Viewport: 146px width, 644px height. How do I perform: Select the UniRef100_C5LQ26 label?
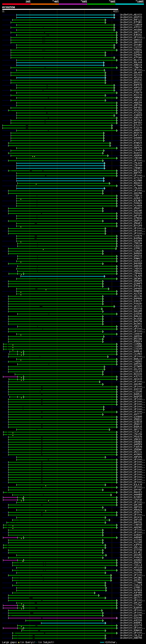tap(131, 188)
